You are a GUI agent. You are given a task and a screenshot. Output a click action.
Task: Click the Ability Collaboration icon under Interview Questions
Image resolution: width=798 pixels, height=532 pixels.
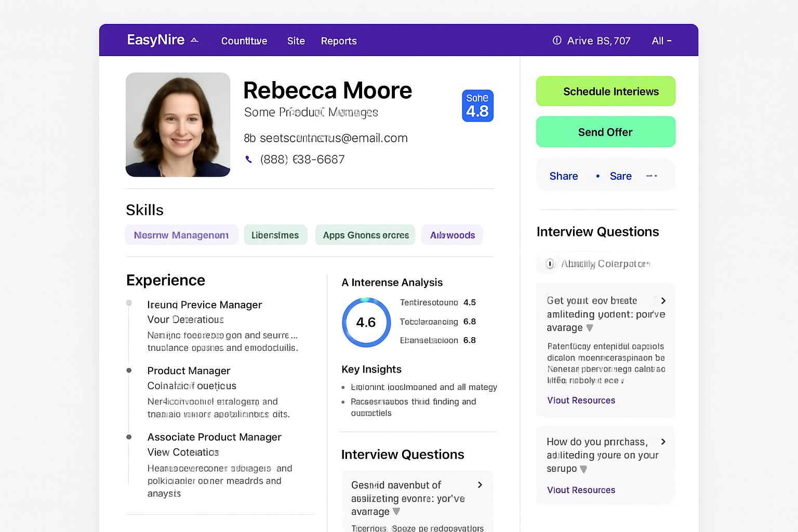click(x=550, y=263)
